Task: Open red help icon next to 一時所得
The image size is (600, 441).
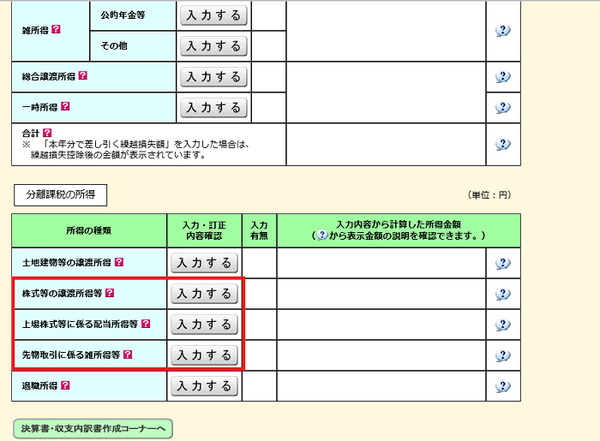Action: pyautogui.click(x=65, y=106)
